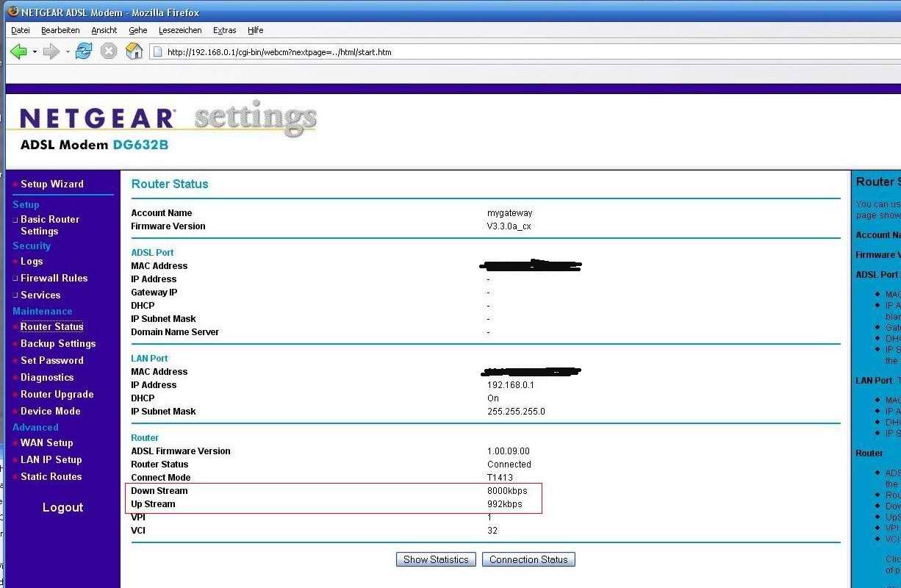Open the Bearbeiten menu
Viewport: 901px width, 588px height.
coord(60,30)
